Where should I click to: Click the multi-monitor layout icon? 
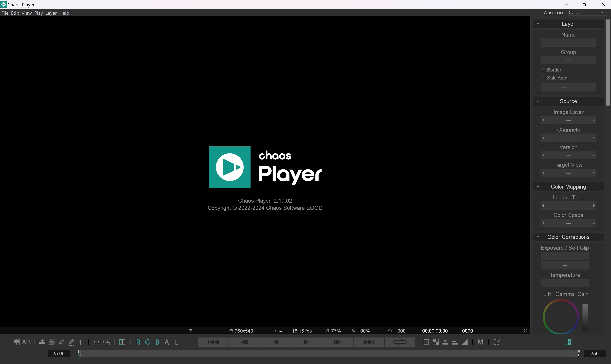[x=497, y=342]
